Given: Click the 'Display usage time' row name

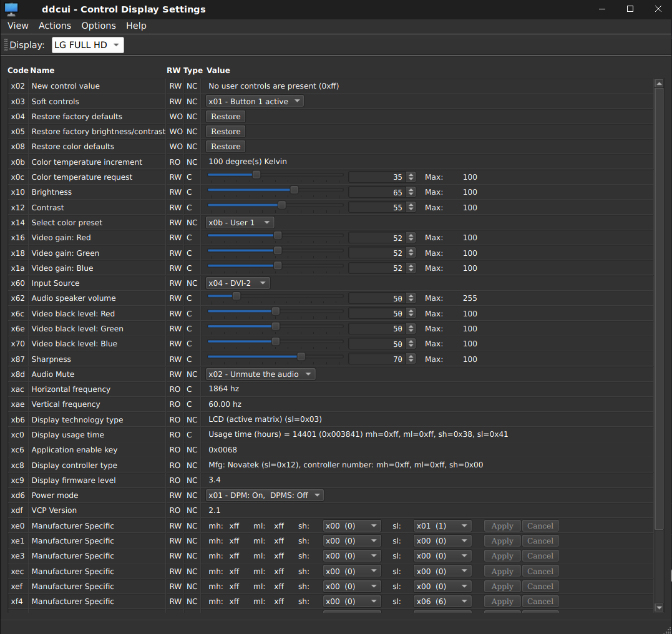Looking at the screenshot, I should click(x=68, y=435).
